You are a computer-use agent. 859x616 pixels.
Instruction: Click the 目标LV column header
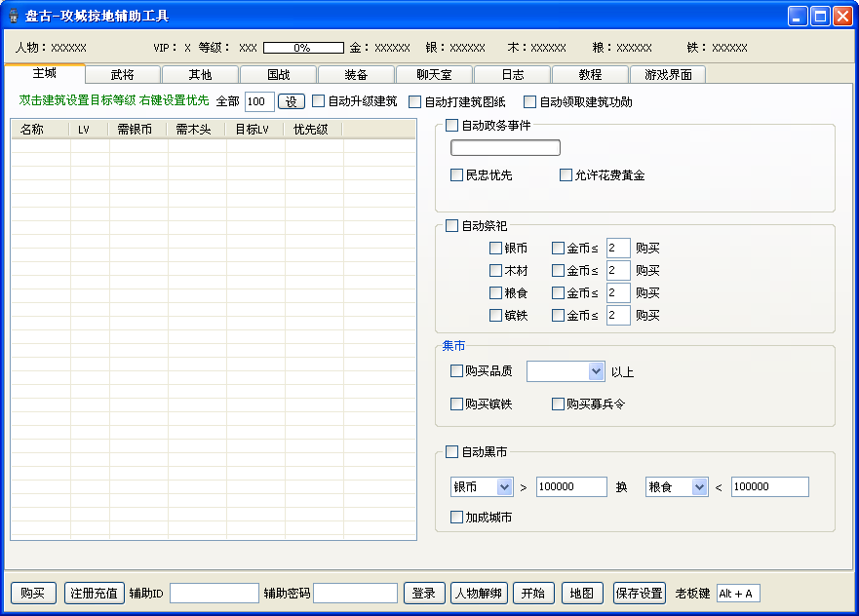[x=255, y=130]
